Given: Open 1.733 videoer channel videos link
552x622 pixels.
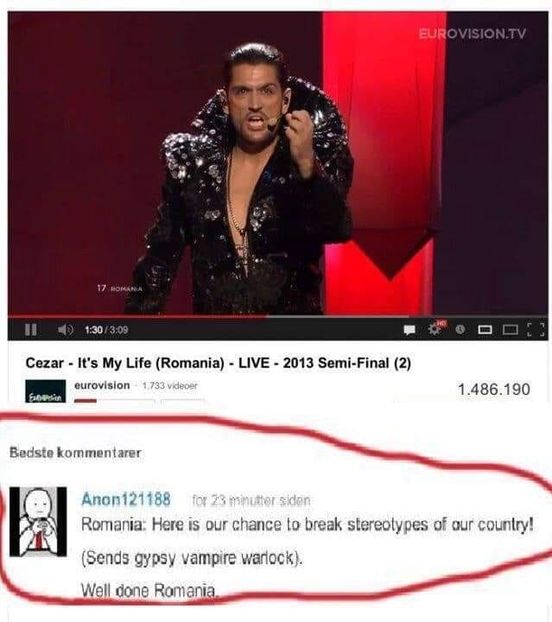Looking at the screenshot, I should 170,386.
